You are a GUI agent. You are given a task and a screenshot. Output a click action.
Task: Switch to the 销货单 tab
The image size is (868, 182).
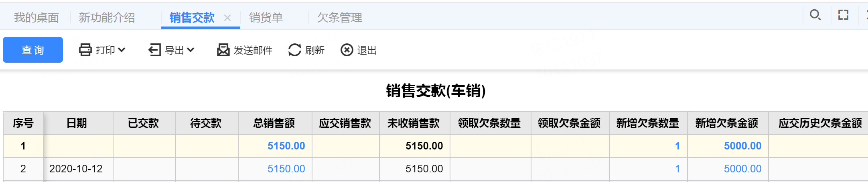(x=266, y=18)
